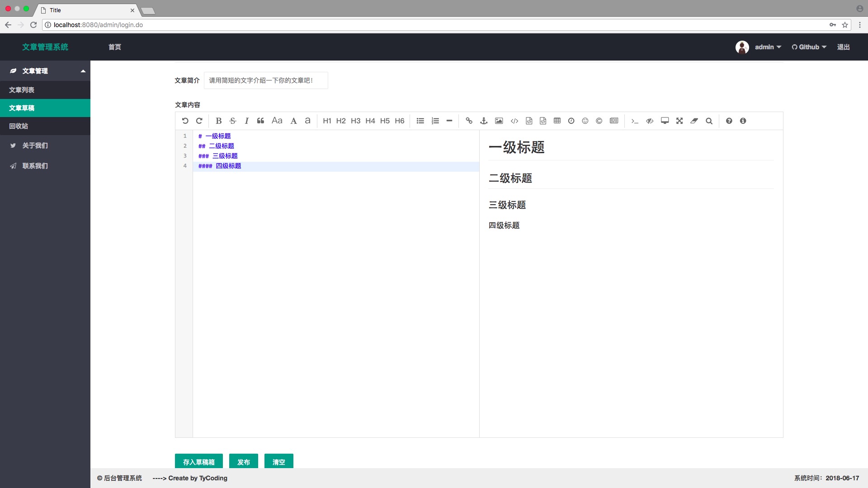Click the 存入草稿箱 button

tap(198, 461)
